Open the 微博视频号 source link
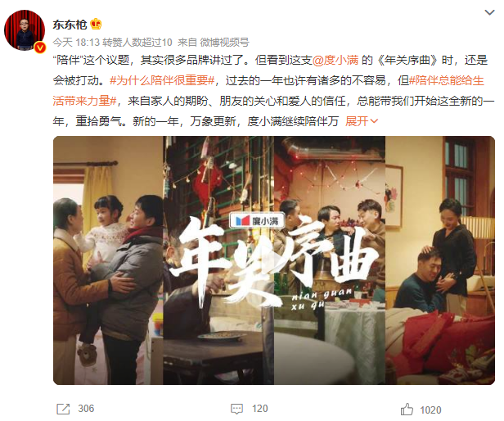The image size is (504, 421). (x=225, y=42)
